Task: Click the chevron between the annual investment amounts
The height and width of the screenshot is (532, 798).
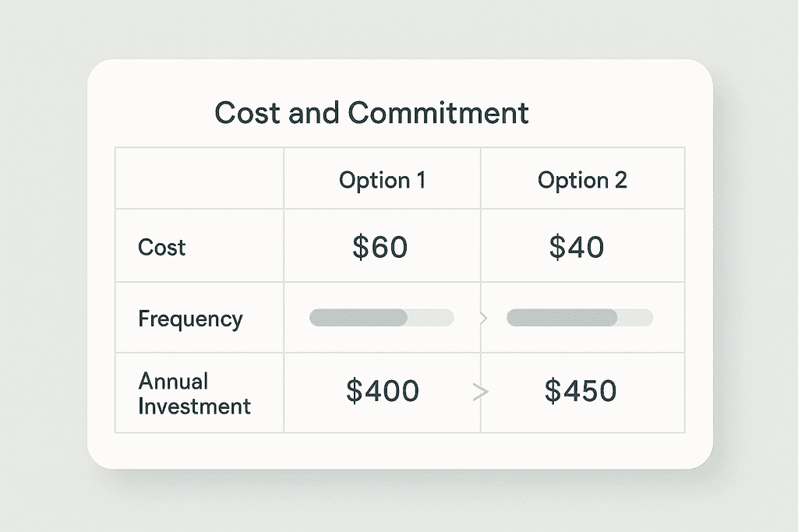Action: coord(481,393)
